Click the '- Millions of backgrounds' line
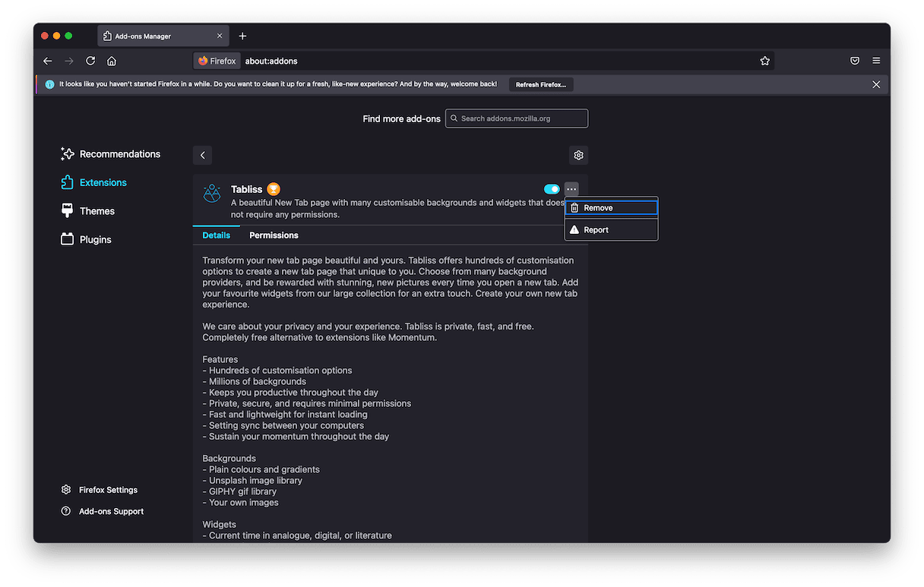924x587 pixels. click(x=254, y=381)
